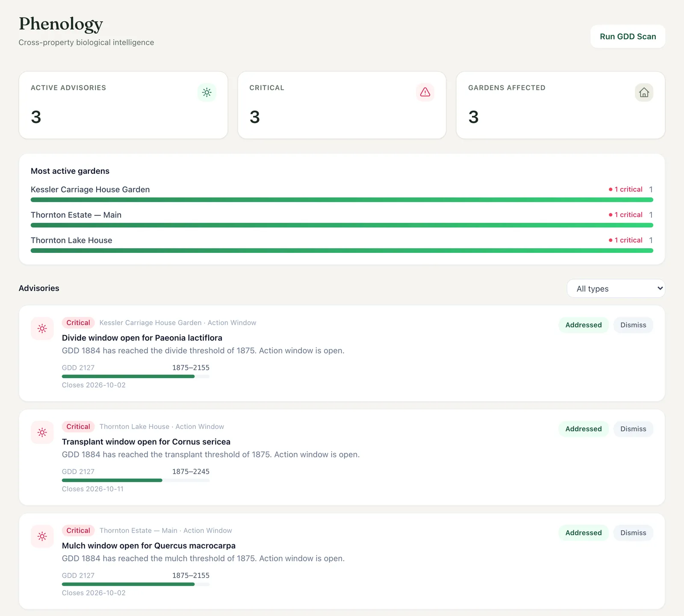The width and height of the screenshot is (684, 616).
Task: Click the Advisories section heading
Action: [39, 288]
